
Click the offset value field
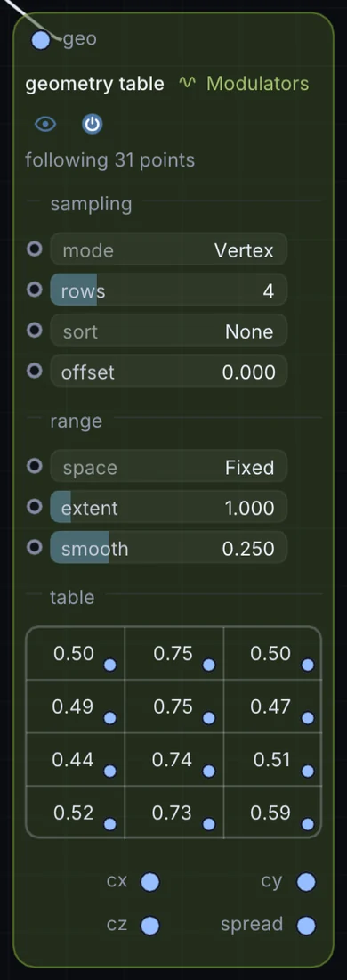coord(168,372)
